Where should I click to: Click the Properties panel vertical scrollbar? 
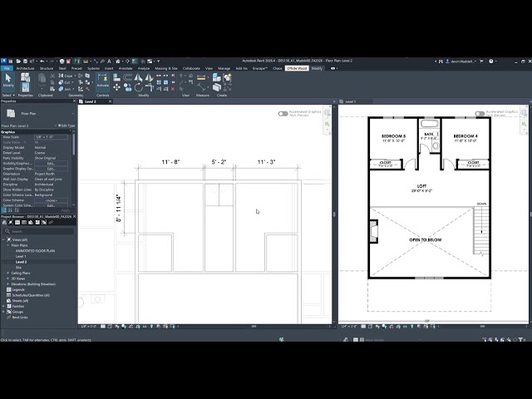pos(74,146)
